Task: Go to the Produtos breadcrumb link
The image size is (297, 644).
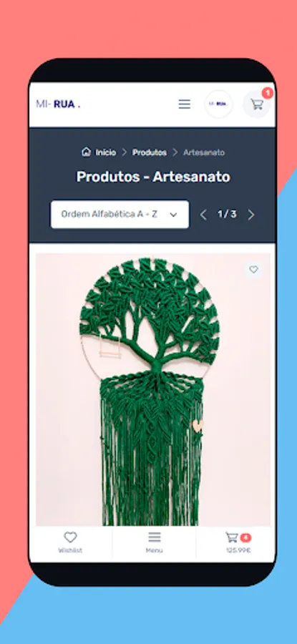Action: click(150, 152)
